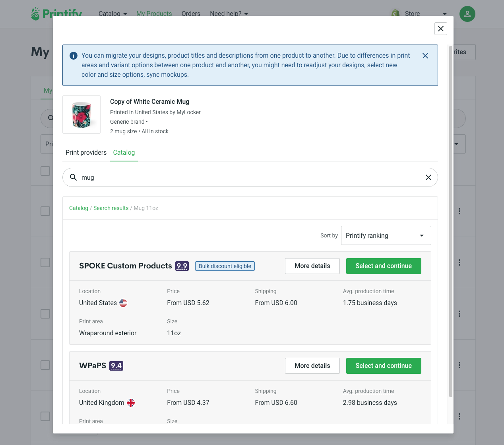Click the United Kingdom flag icon
Viewport: 504px width, 445px height.
click(131, 403)
